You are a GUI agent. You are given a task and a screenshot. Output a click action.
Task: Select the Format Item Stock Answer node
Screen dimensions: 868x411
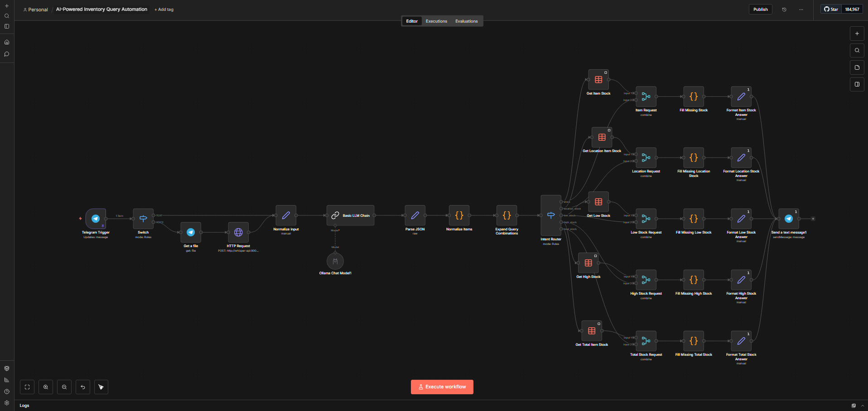[741, 96]
